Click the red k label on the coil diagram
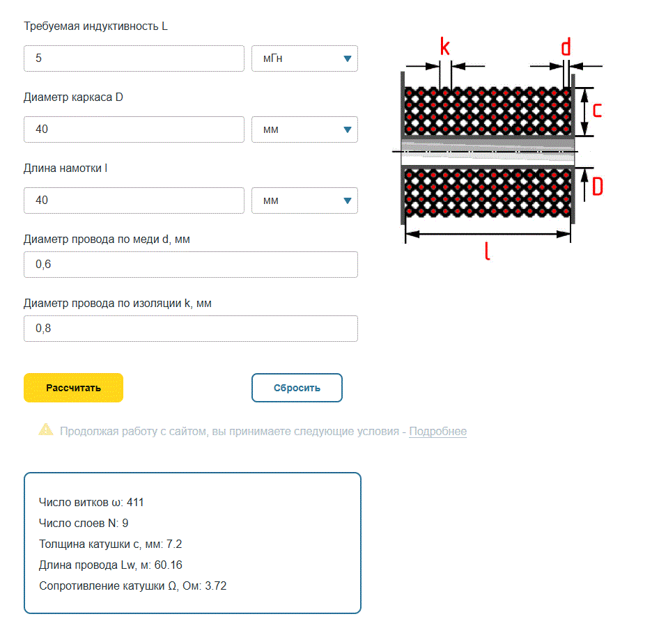Screen dimensions: 652x644 [445, 47]
